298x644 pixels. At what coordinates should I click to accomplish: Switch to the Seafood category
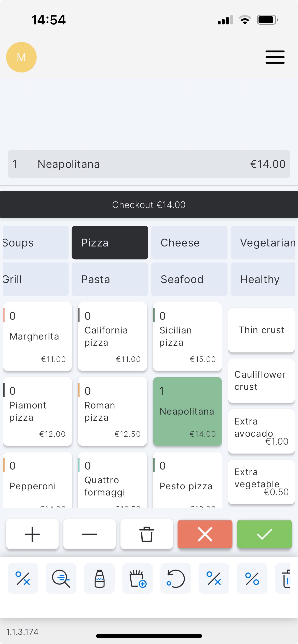(x=189, y=279)
